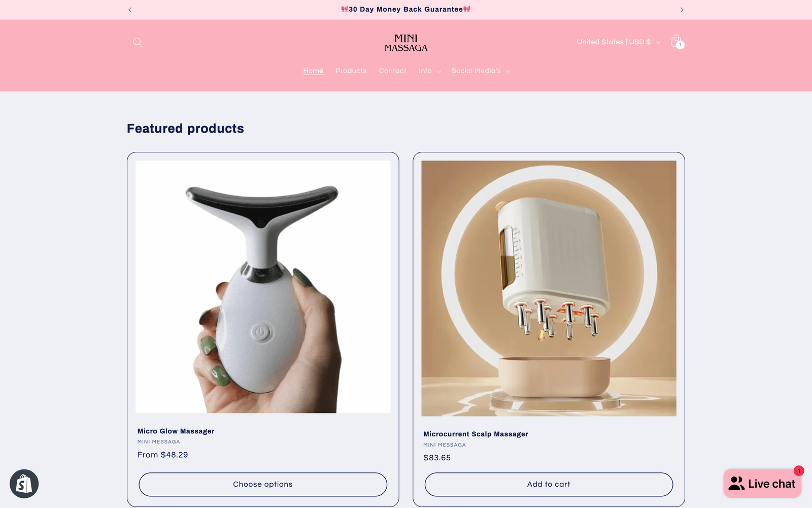Click the Micro Glow Massager title link
Viewport: 812px width, 508px height.
176,431
